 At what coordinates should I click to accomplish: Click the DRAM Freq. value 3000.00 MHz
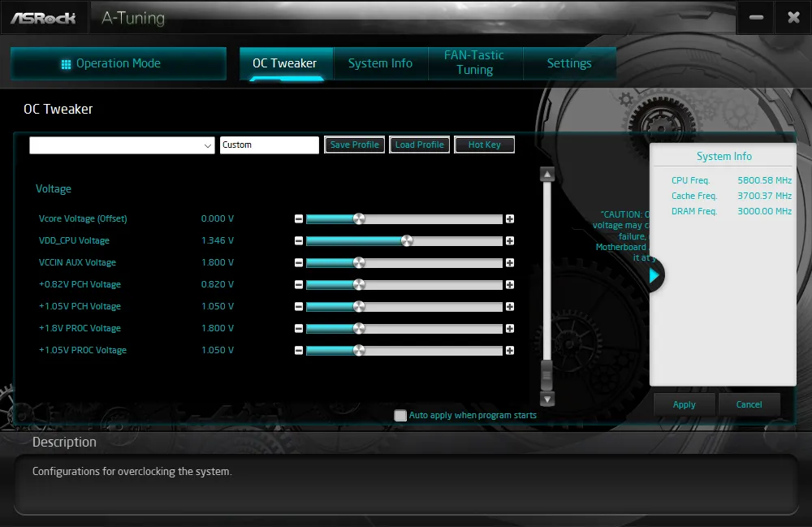[x=764, y=212]
